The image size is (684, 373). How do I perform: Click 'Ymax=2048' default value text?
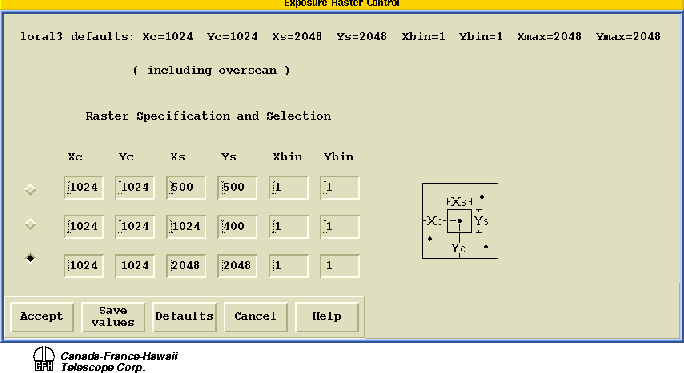tap(628, 36)
